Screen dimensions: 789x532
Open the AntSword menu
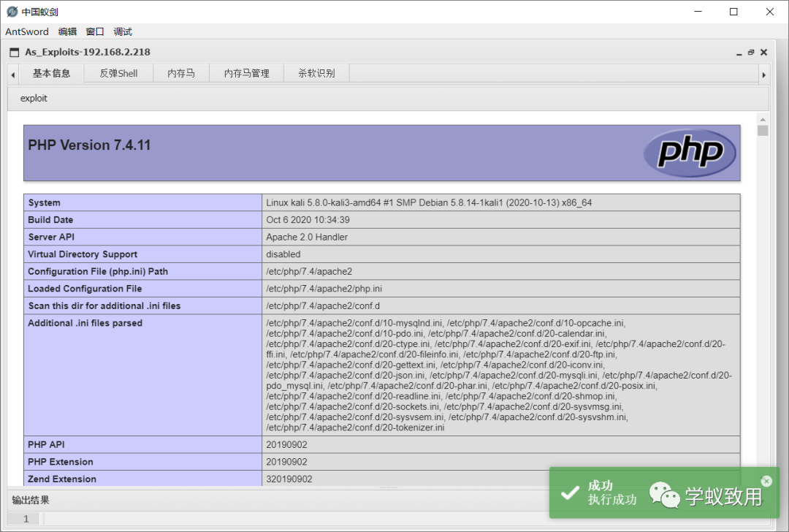click(27, 31)
